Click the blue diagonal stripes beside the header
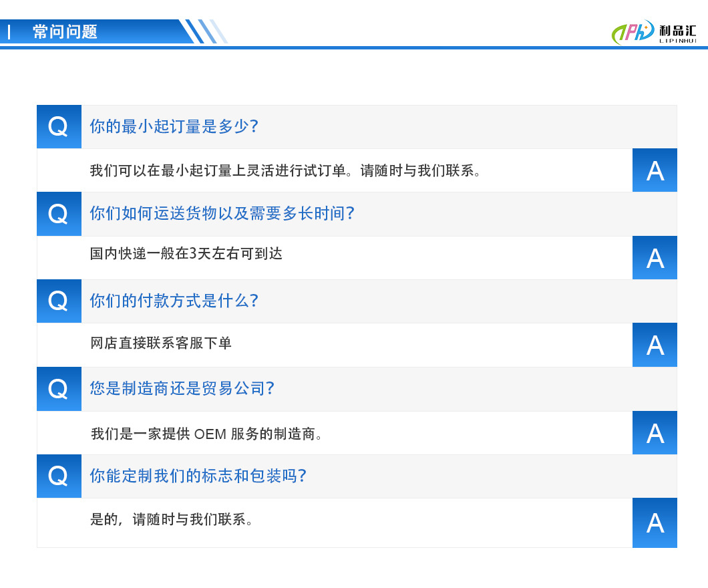The width and height of the screenshot is (708, 588). pos(207,31)
